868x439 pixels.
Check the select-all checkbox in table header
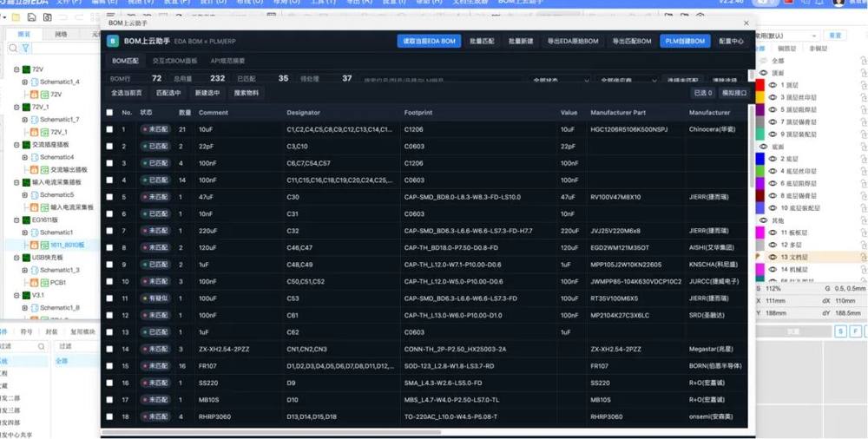(109, 113)
